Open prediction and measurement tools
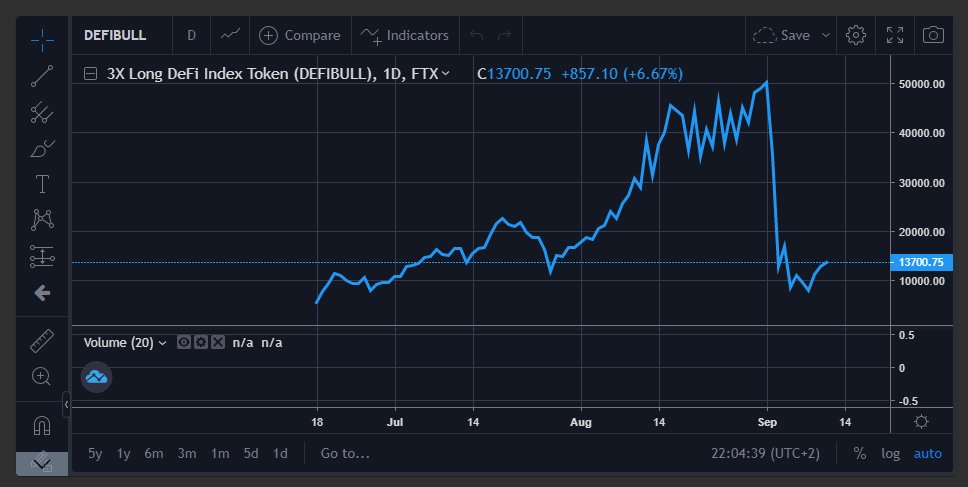Screen dimensions: 968x487 (x=42, y=256)
